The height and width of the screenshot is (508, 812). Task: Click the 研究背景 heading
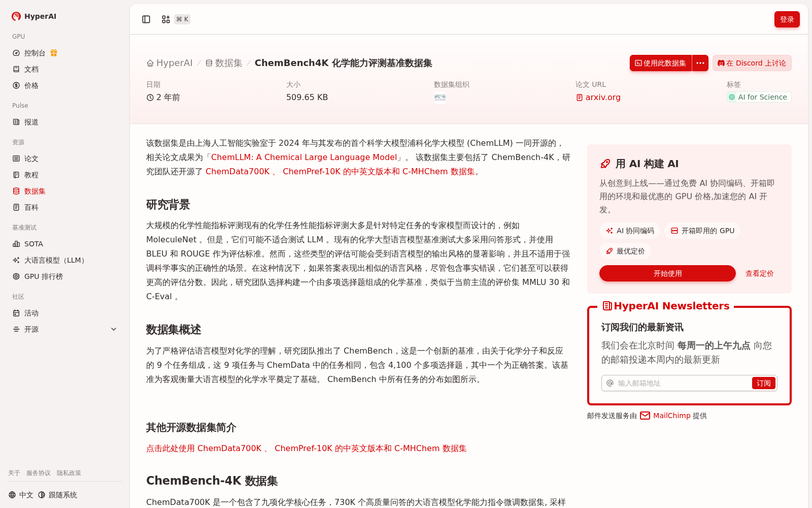(x=168, y=205)
